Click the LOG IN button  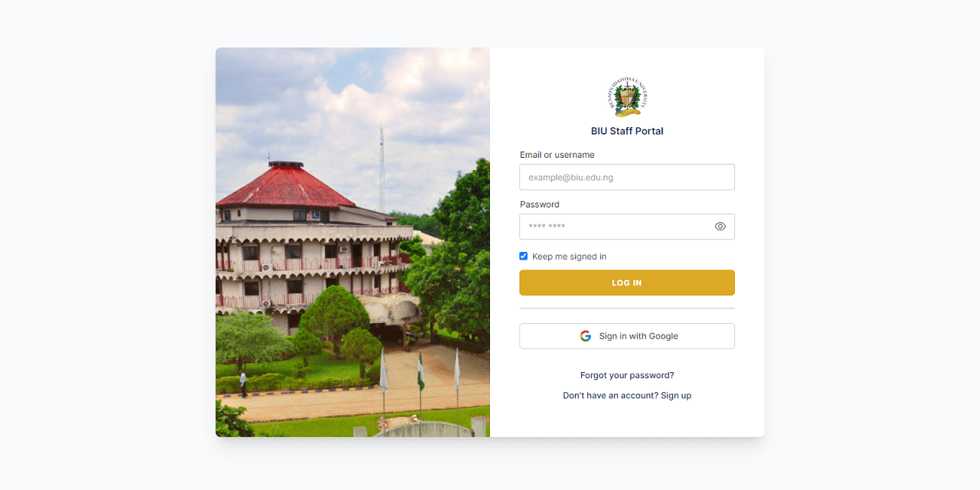[627, 283]
